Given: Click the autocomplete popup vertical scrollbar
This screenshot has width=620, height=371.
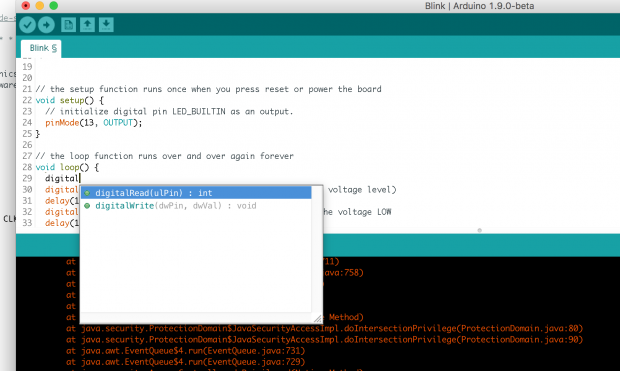Looking at the screenshot, I should click(316, 249).
